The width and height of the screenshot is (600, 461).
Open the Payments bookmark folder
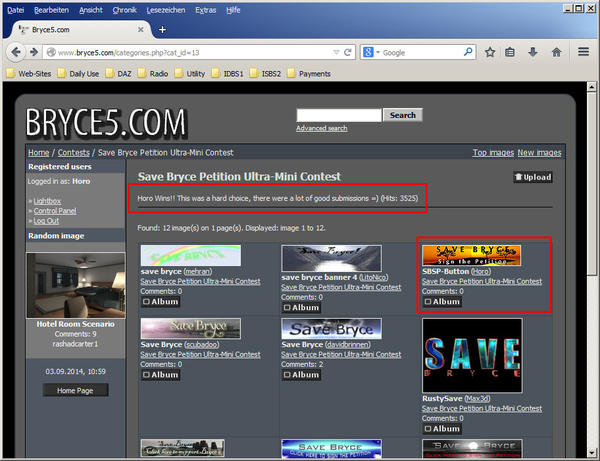pos(309,73)
